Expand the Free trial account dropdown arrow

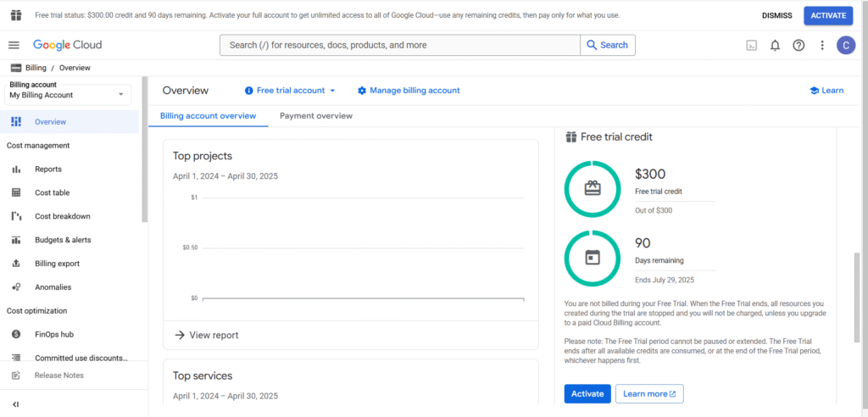[x=332, y=91]
